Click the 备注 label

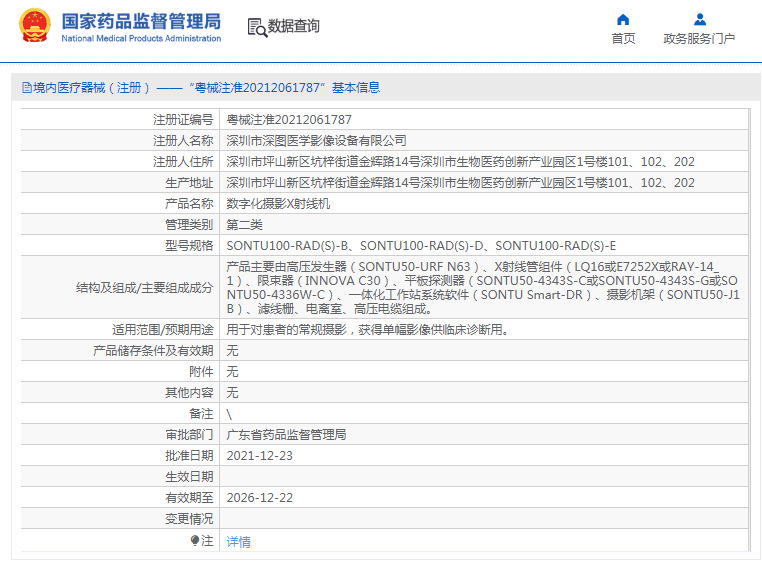[201, 413]
